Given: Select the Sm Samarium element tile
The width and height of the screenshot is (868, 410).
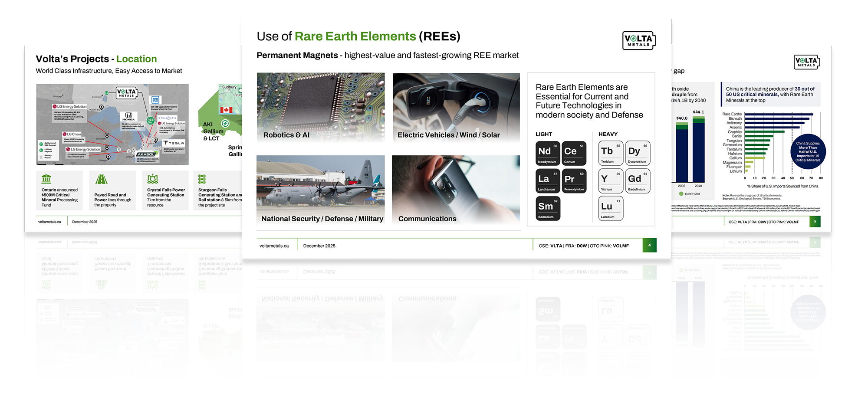Looking at the screenshot, I should (548, 209).
